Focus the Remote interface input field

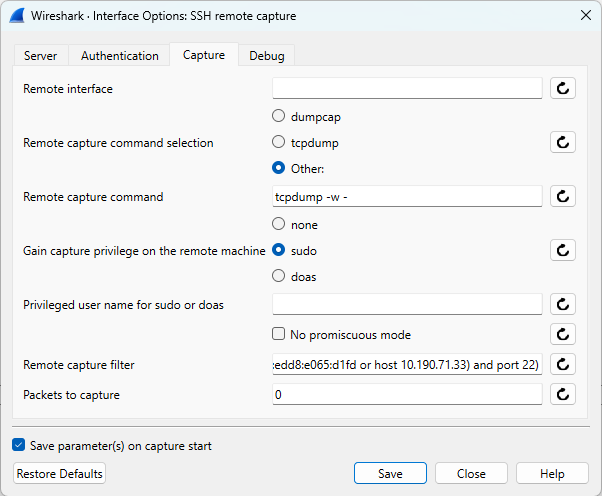pyautogui.click(x=407, y=88)
